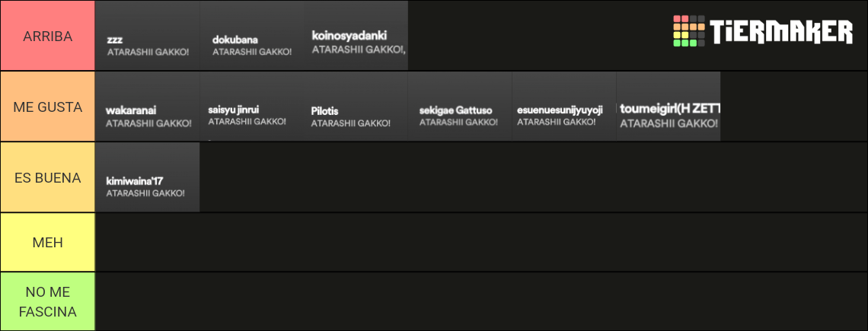Select the zzz song tile

(x=147, y=36)
